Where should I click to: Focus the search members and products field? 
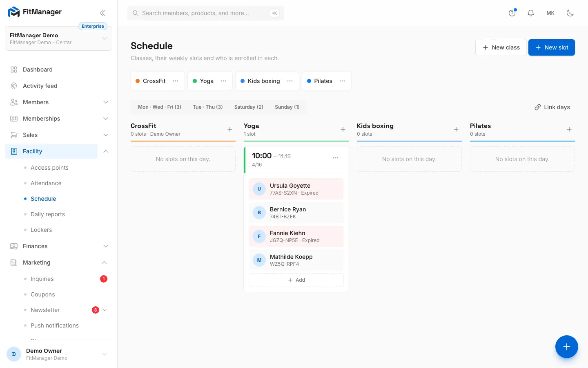[x=206, y=13]
